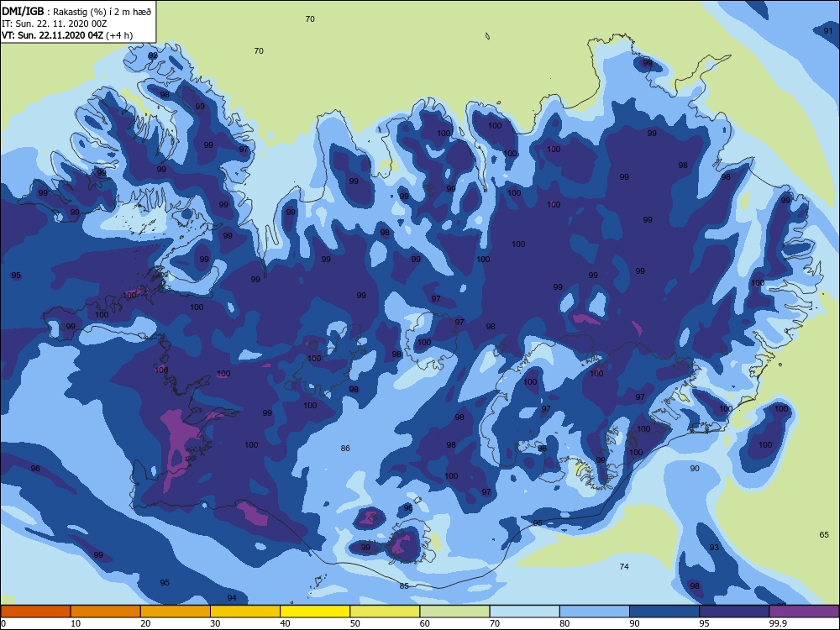
Task: Click the medium blue 80–90 legend swatch
Action: [595, 612]
